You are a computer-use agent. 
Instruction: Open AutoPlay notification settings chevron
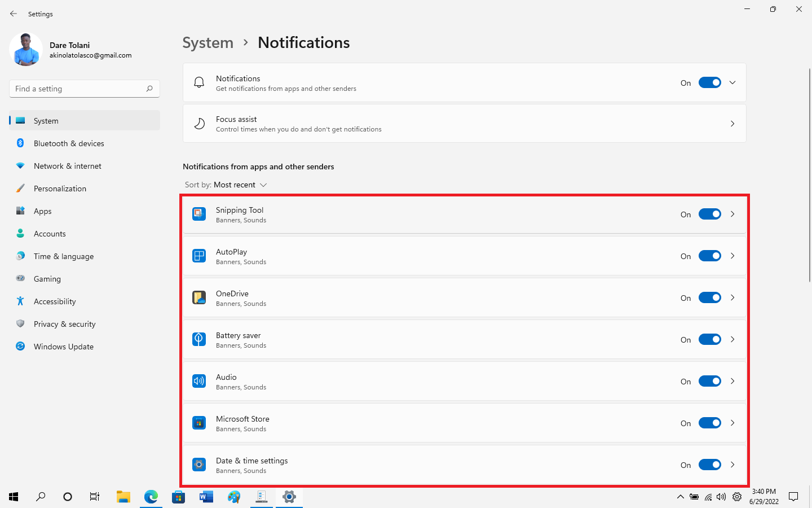[732, 256]
